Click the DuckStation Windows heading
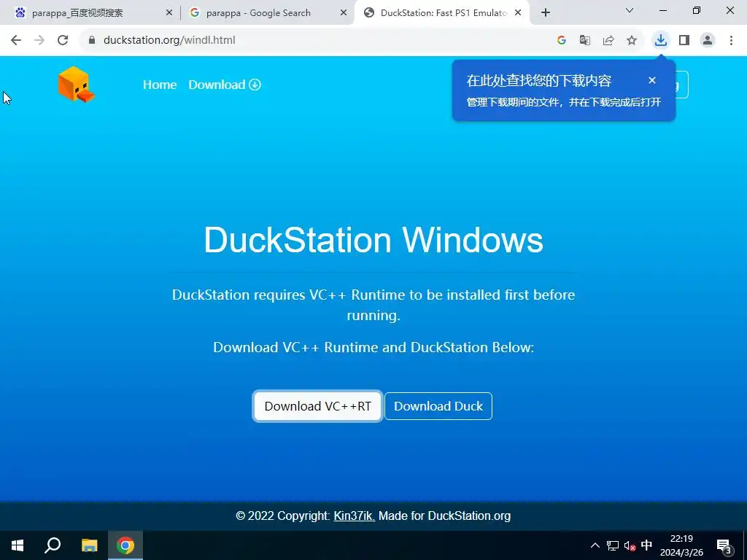Image resolution: width=747 pixels, height=560 pixels. pyautogui.click(x=373, y=239)
